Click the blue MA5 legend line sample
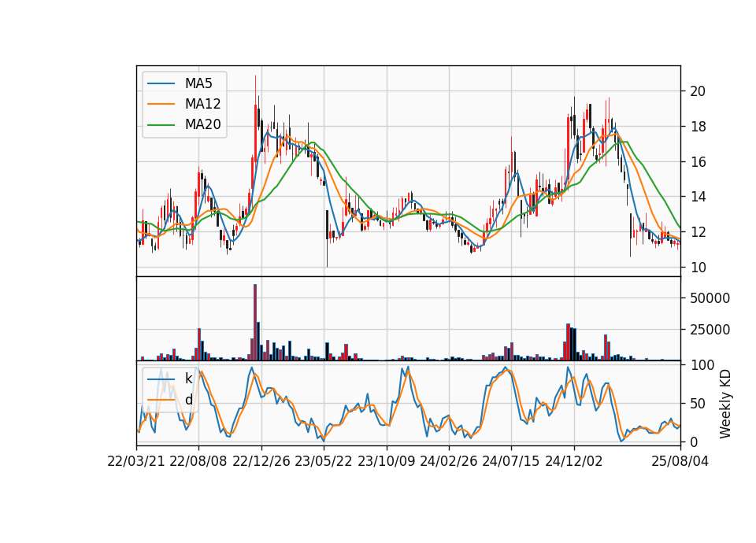Viewport: 756px width, 543px height. pyautogui.click(x=161, y=83)
